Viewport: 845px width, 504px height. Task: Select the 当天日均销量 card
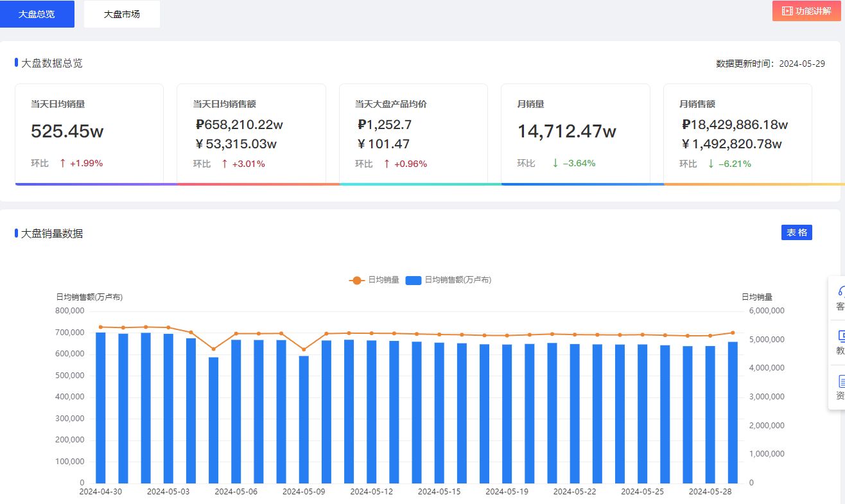(x=89, y=134)
